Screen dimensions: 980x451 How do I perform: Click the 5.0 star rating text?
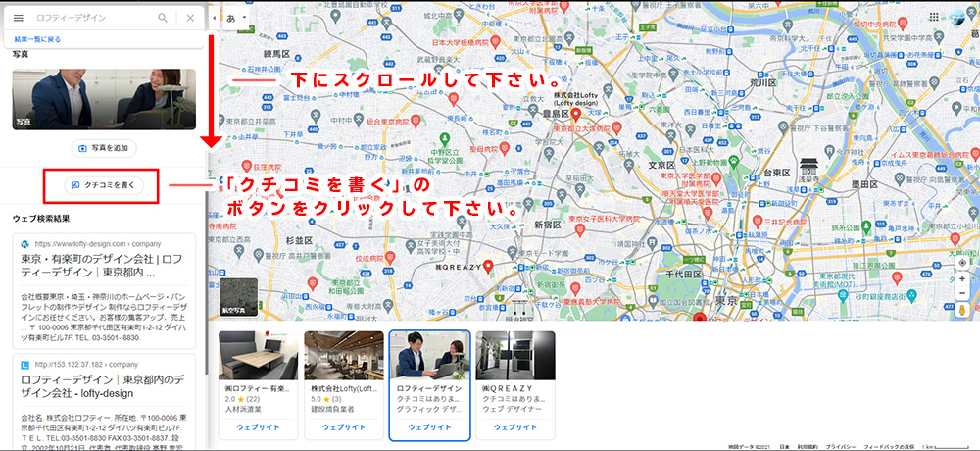(317, 400)
